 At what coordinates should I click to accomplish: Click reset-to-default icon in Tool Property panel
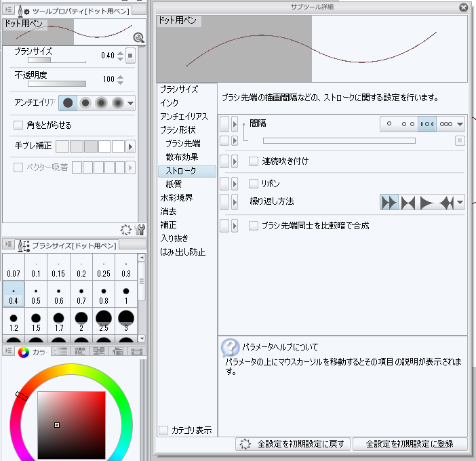(x=126, y=230)
